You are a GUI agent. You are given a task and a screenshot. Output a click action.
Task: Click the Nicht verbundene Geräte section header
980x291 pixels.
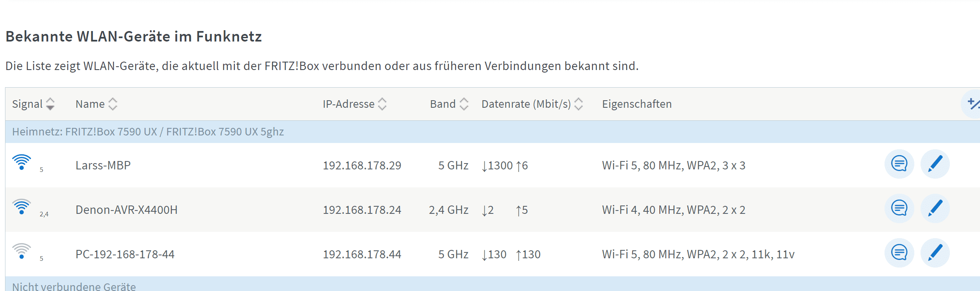[74, 286]
